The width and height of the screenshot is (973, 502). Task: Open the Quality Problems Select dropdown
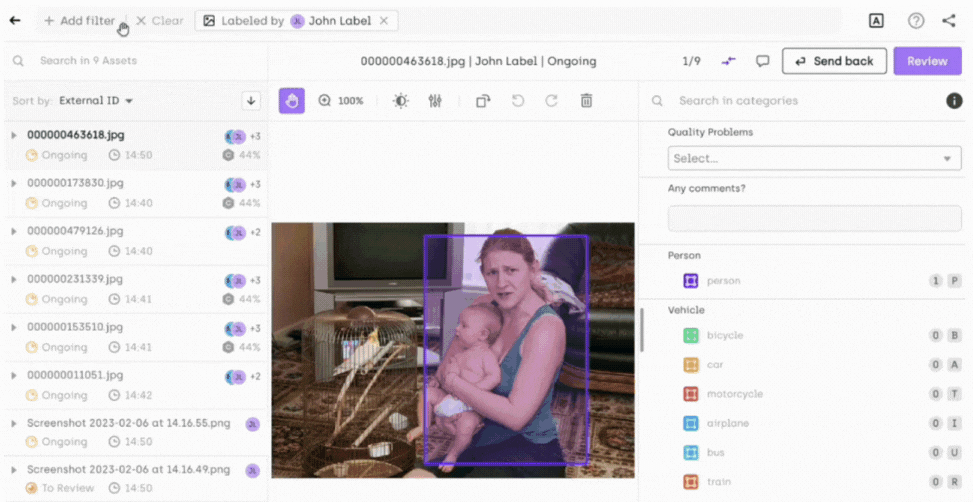tap(814, 158)
